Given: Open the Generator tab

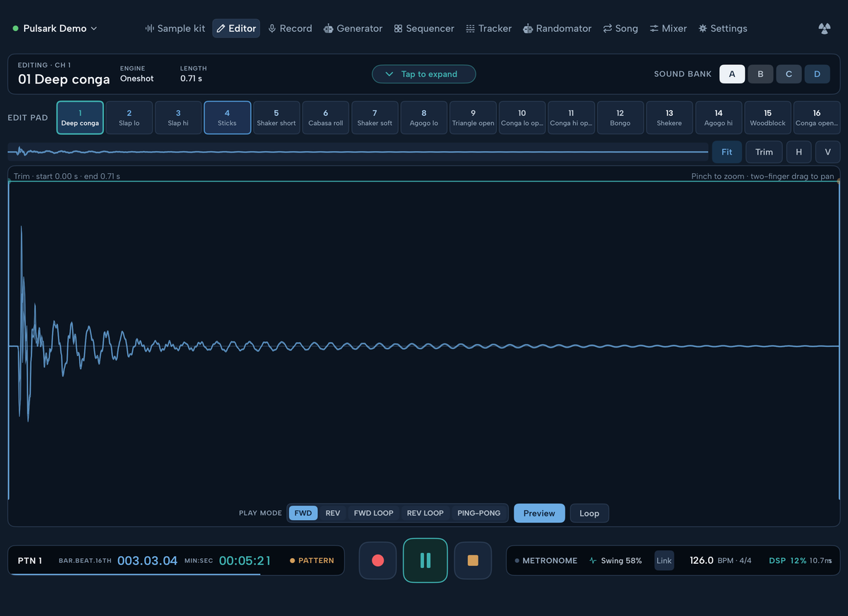Looking at the screenshot, I should click(353, 28).
